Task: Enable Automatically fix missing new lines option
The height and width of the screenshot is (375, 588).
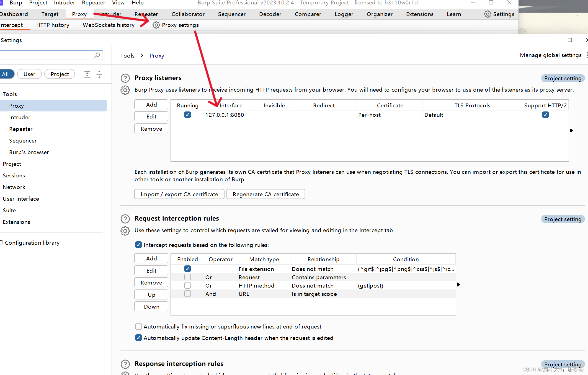Action: [x=138, y=327]
